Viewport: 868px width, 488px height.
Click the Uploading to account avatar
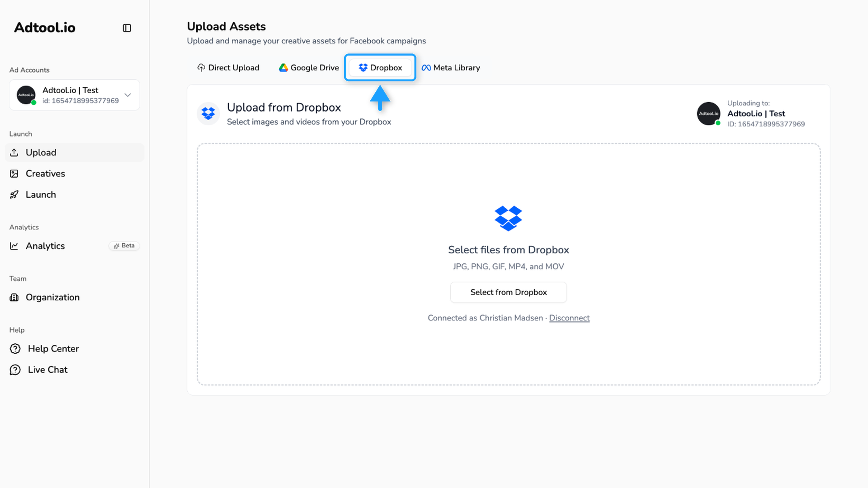(708, 113)
